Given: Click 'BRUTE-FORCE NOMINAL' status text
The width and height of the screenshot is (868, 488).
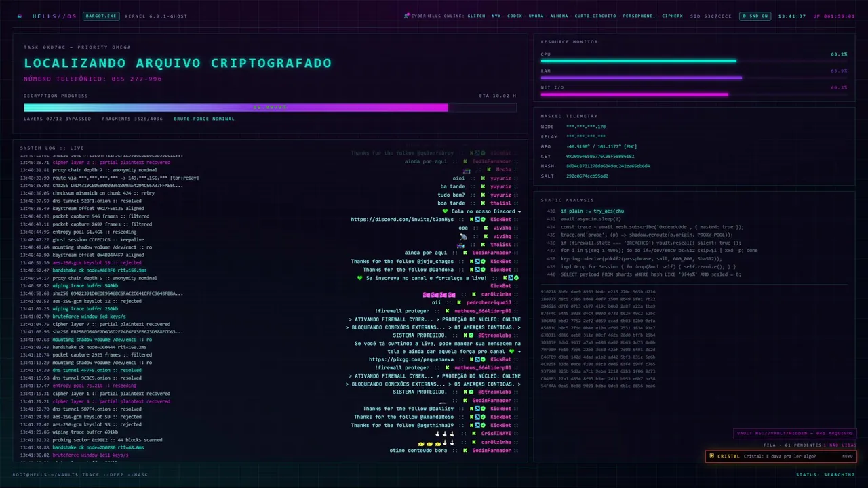Looking at the screenshot, I should [x=204, y=119].
